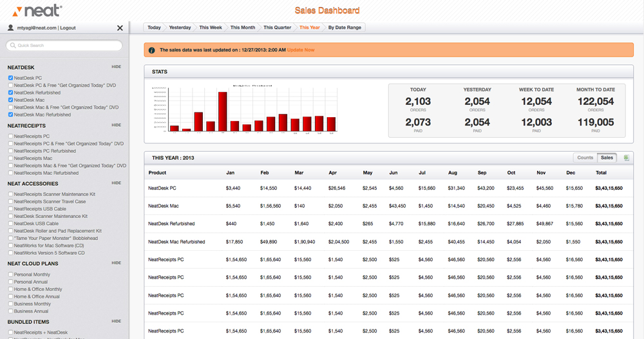
Task: Uncheck the NeatDesk PC checkbox
Action: click(10, 78)
